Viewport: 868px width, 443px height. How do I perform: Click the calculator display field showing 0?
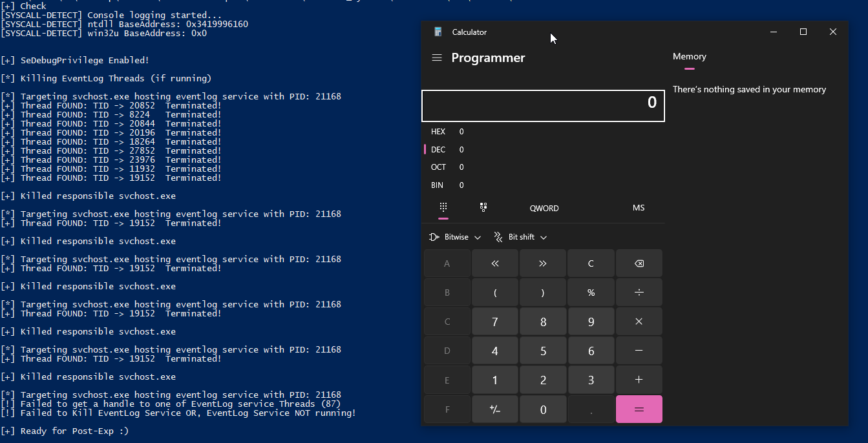pyautogui.click(x=543, y=106)
